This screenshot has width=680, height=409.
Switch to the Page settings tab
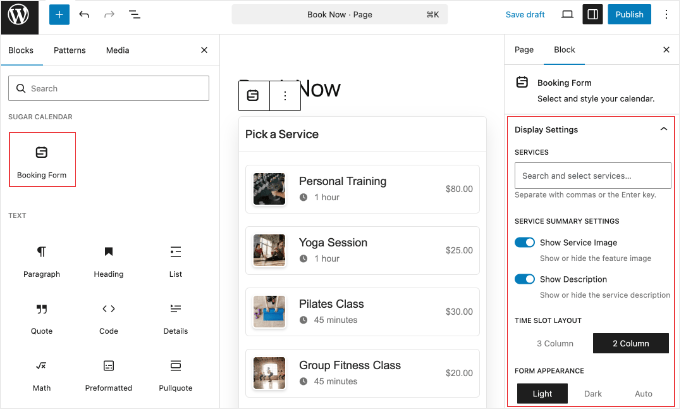[524, 49]
